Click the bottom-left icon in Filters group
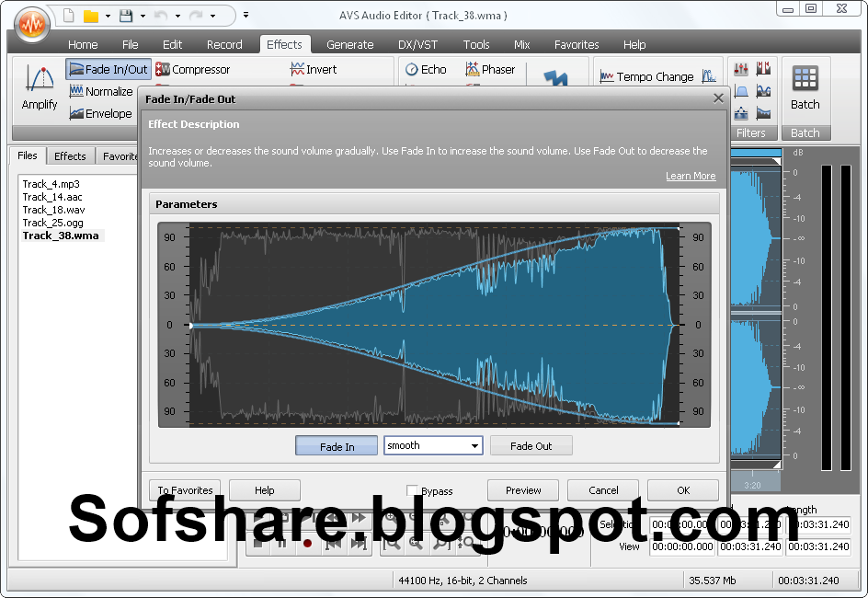Viewport: 868px width, 598px height. pos(741,113)
